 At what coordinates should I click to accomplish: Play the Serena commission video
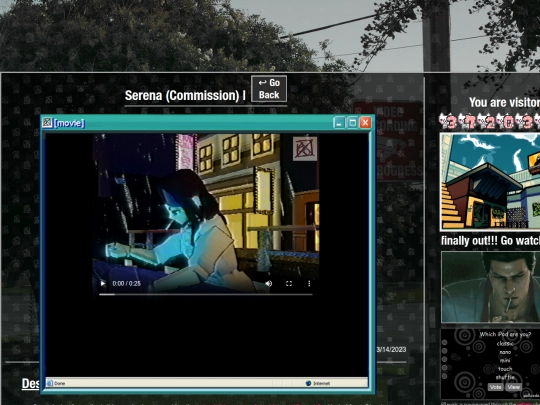(x=103, y=283)
